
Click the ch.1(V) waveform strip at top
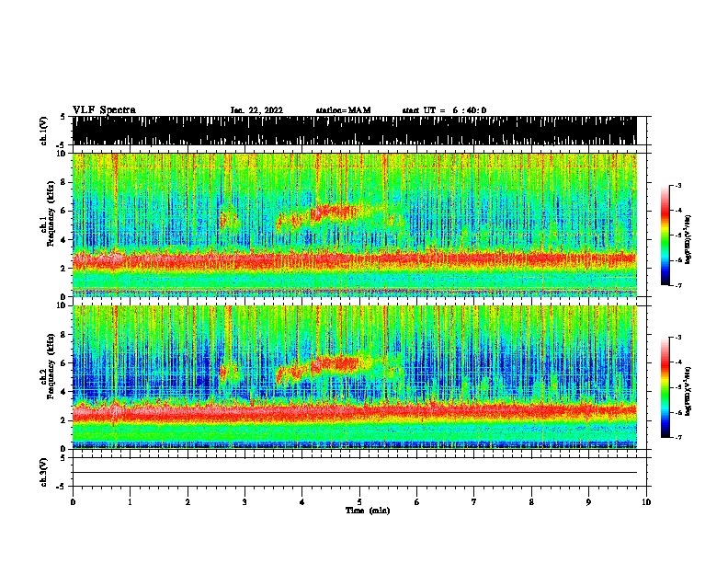354,131
